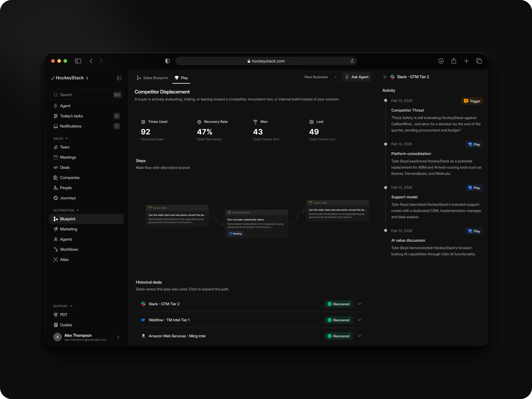Click the Trigger badge on Competitor Threat
Viewport: 532px width, 399px height.
[x=472, y=101]
